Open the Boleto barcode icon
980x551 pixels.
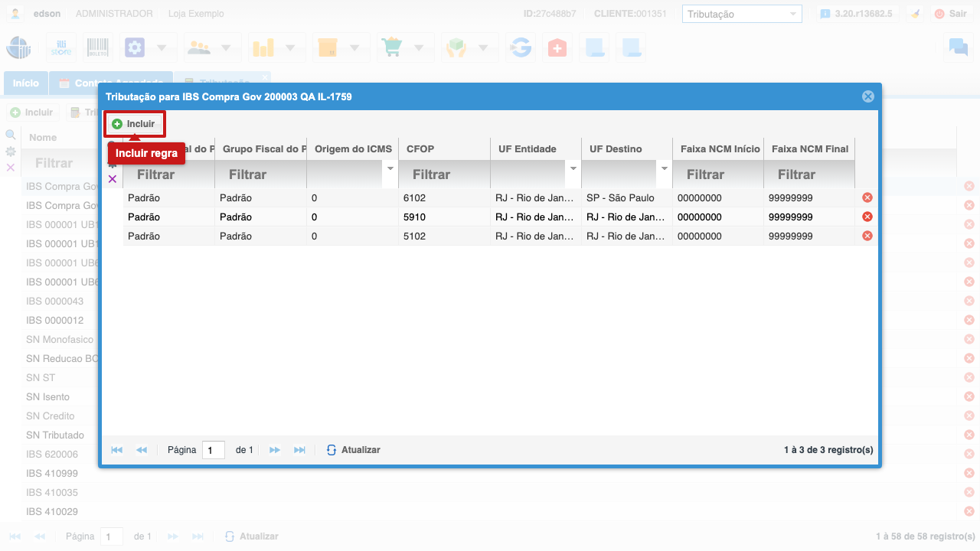(97, 47)
